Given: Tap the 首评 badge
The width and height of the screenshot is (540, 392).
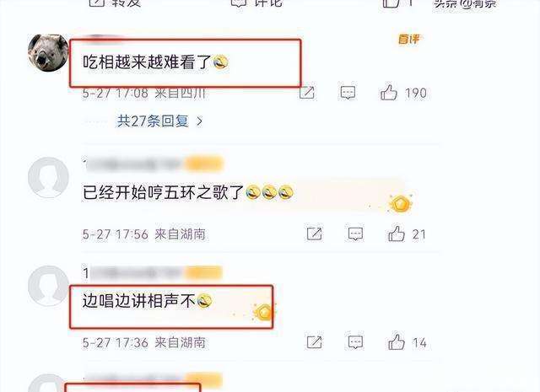Looking at the screenshot, I should point(408,40).
